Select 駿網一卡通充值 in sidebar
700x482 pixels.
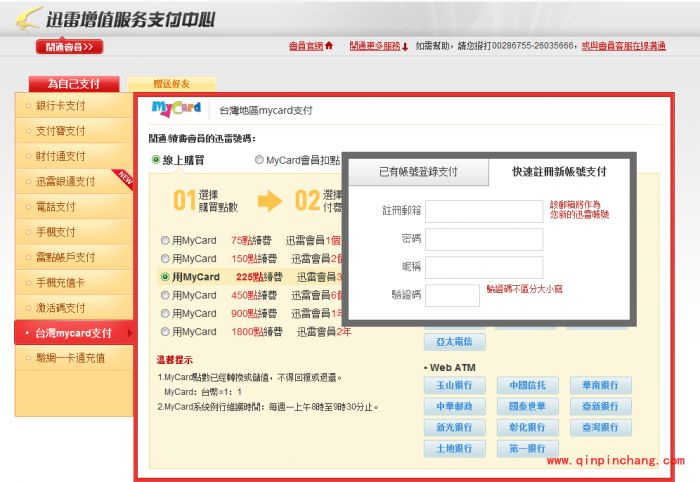point(74,358)
